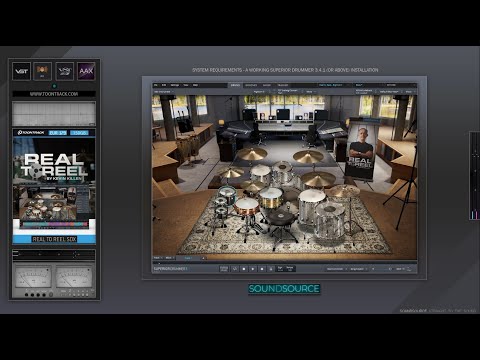Select the left rack tom

260,174
